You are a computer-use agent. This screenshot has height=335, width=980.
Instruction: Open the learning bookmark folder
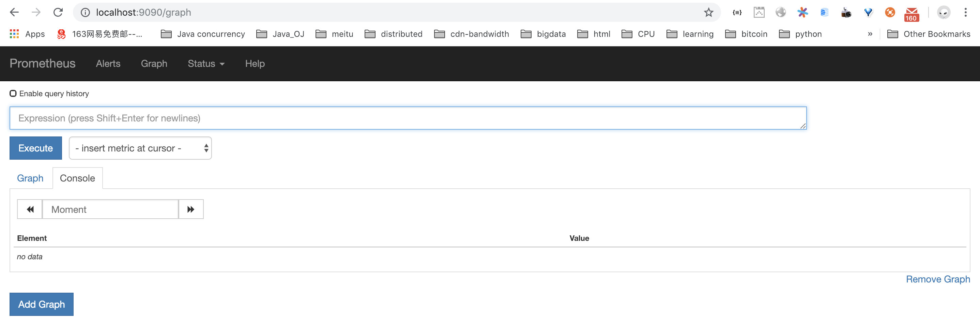(x=690, y=34)
